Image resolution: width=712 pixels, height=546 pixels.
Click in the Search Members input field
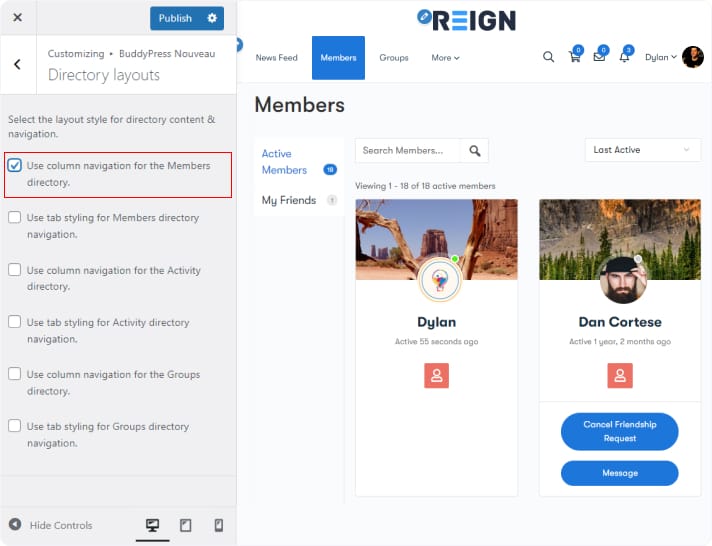(x=408, y=151)
